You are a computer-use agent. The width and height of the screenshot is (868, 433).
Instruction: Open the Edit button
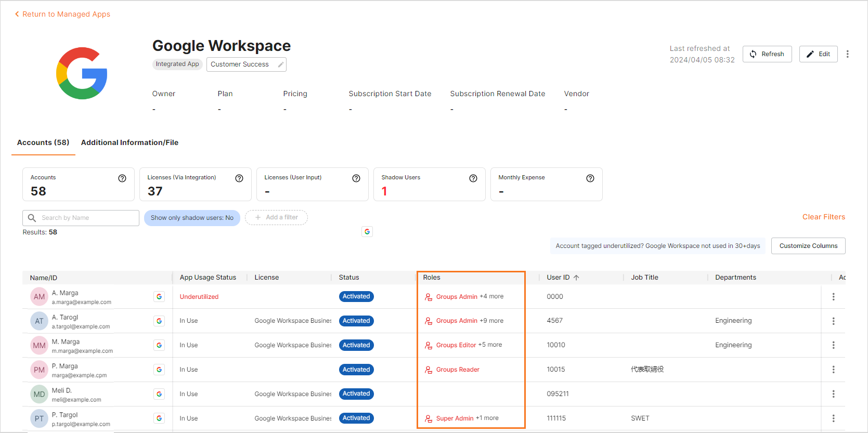pyautogui.click(x=818, y=54)
